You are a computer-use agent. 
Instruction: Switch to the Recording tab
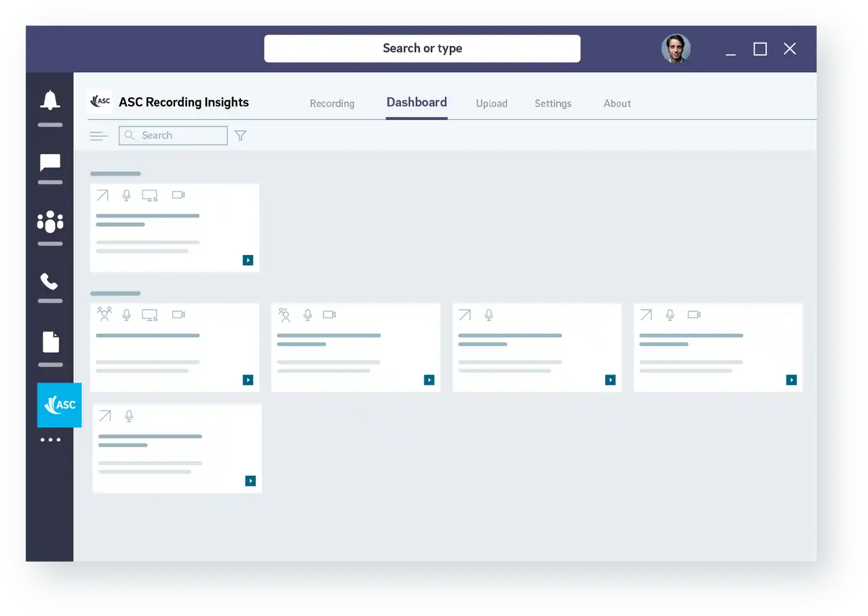(x=332, y=103)
